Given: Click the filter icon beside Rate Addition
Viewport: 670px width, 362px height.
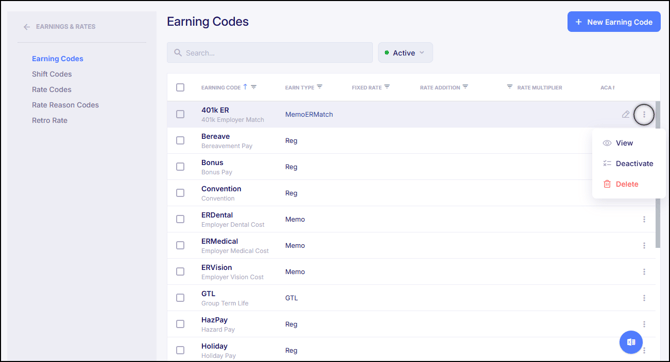Looking at the screenshot, I should pos(465,87).
